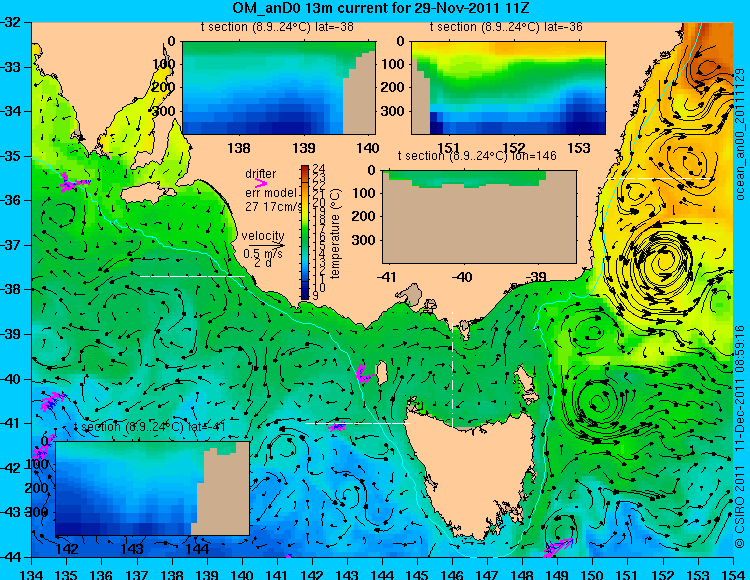The height and width of the screenshot is (580, 750).
Task: Click the "-32" latitude axis label
Action: [x=11, y=22]
